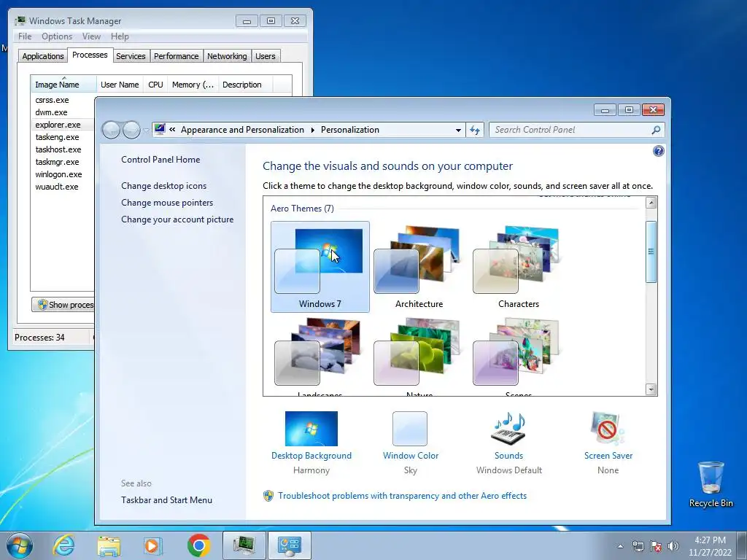Screen dimensions: 747x560
Task: Select the Windows 7 theme
Action: 320,267
